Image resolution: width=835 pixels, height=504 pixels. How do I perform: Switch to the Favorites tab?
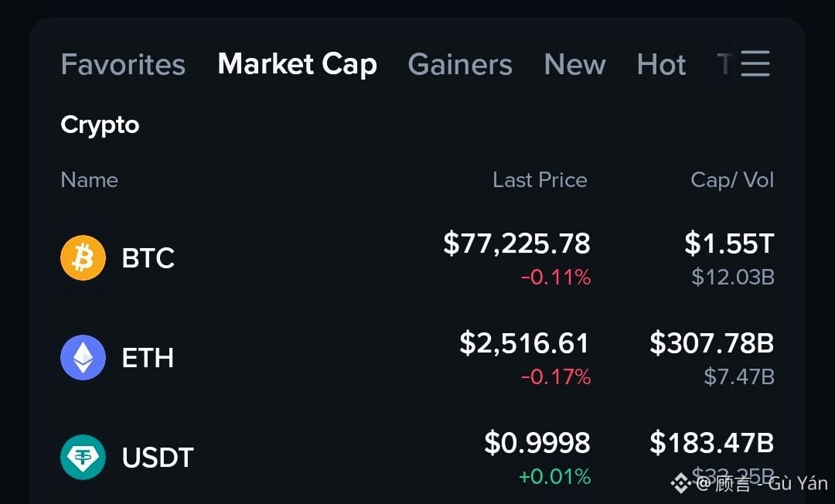(x=123, y=64)
